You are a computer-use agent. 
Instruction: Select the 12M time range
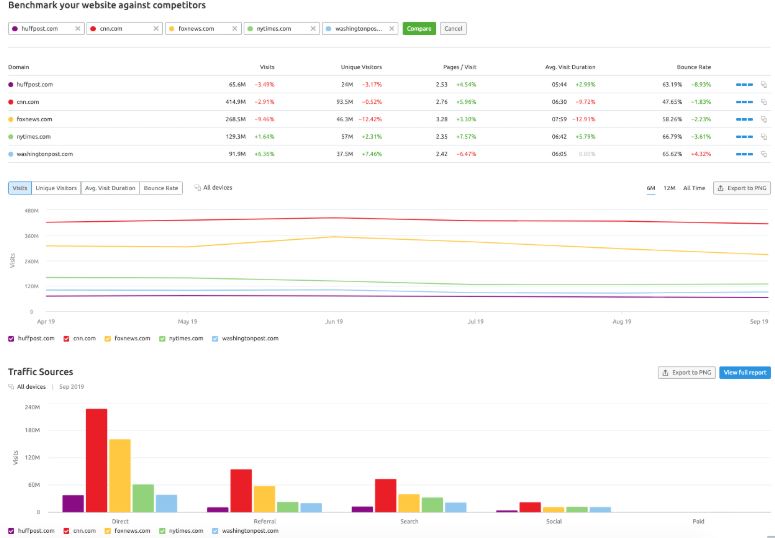click(669, 188)
